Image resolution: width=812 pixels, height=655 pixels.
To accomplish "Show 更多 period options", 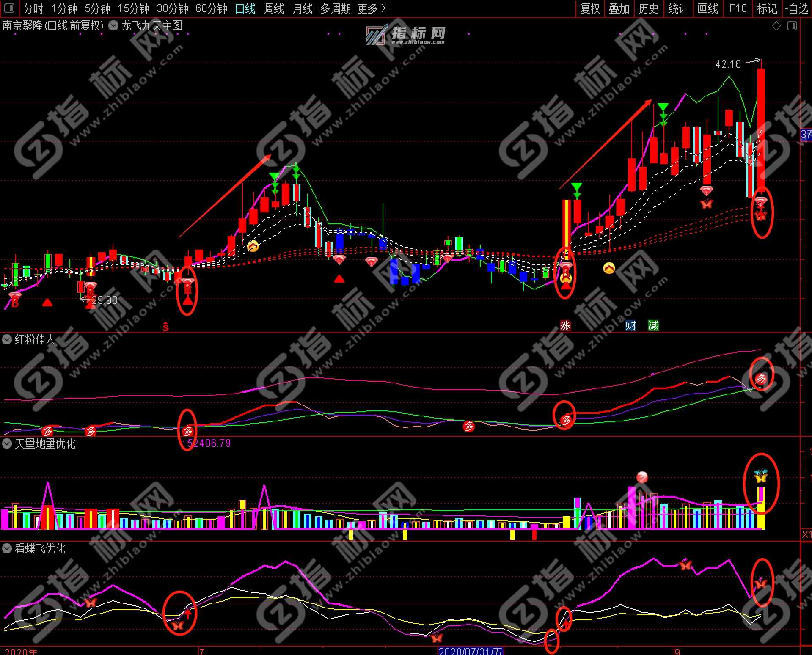I will [x=371, y=8].
